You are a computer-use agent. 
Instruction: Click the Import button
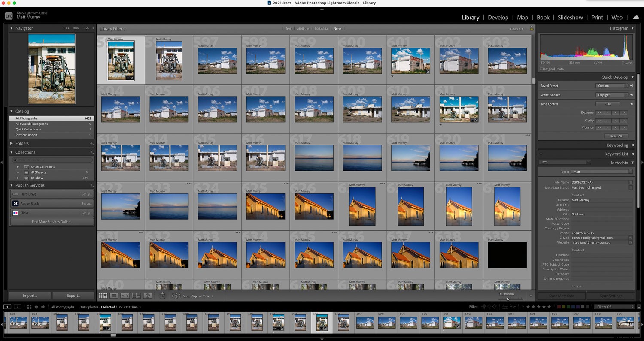(30, 295)
